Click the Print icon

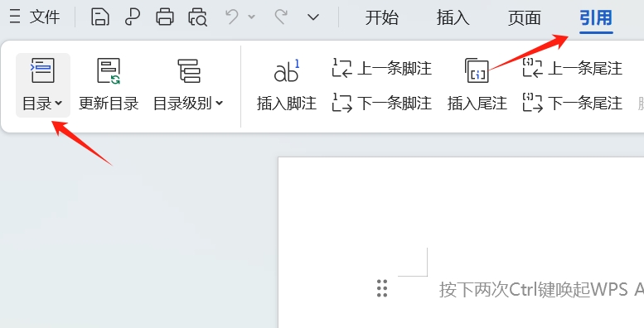pyautogui.click(x=165, y=17)
